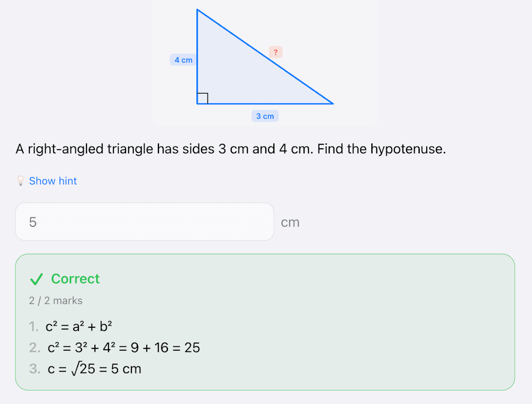Expand the worked solution steps list
Viewport: 532px width, 404px height.
(x=122, y=347)
